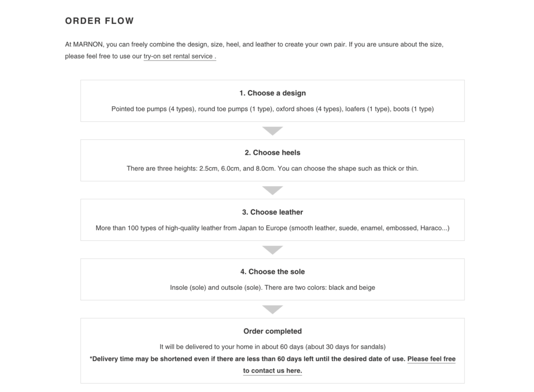Select the '4. Choose the sole' step title
This screenshot has width=534, height=392.
click(272, 272)
